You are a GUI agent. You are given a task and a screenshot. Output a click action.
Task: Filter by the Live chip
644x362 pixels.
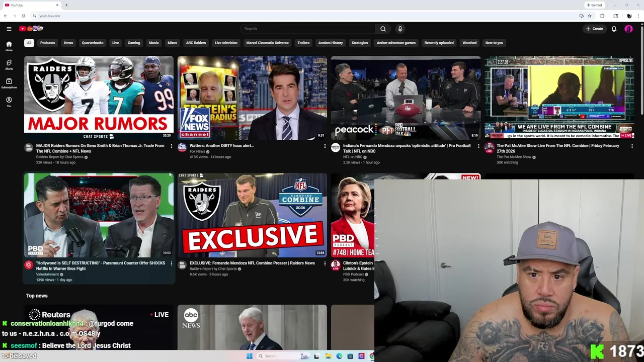click(x=116, y=43)
